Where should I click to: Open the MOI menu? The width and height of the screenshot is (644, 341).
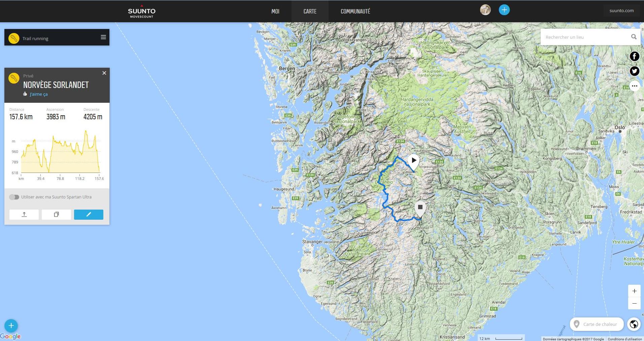[275, 11]
